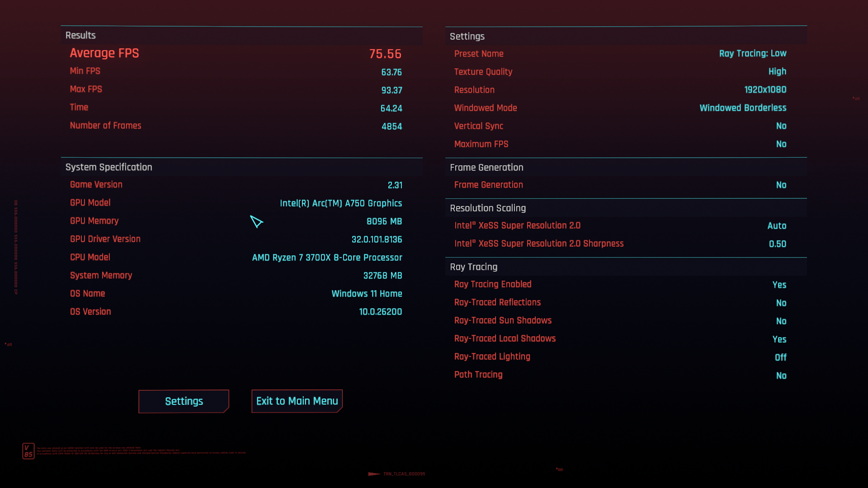Click Path Tracing value No
This screenshot has height=488, width=868.
[x=781, y=376]
